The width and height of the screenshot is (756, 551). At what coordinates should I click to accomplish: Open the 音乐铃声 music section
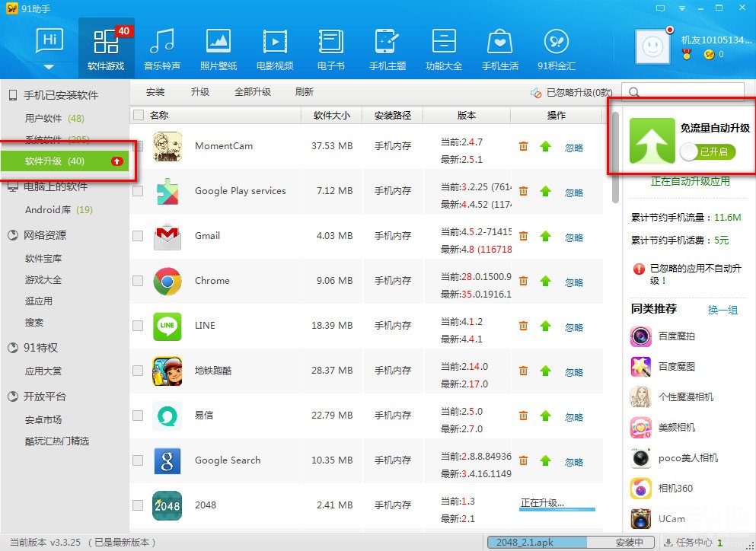(x=162, y=49)
